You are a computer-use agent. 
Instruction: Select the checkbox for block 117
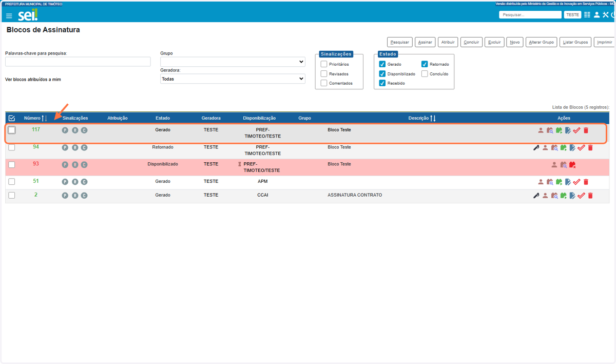tap(12, 130)
